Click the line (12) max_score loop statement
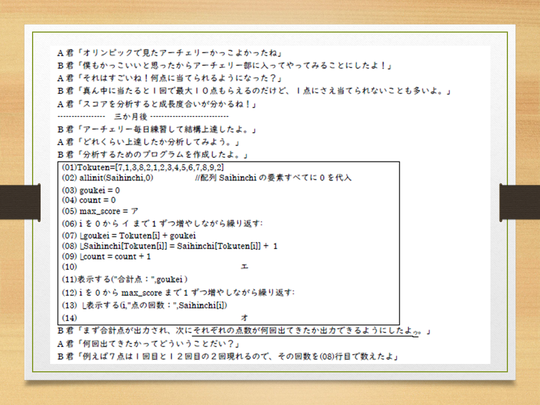The width and height of the screenshot is (540, 405). click(x=178, y=293)
